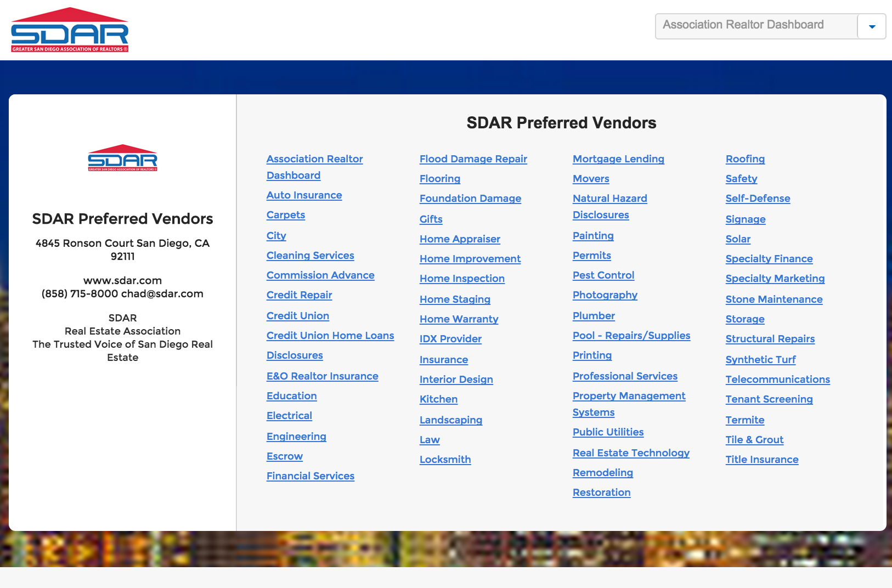Click the SDAR logo in the header

(70, 30)
